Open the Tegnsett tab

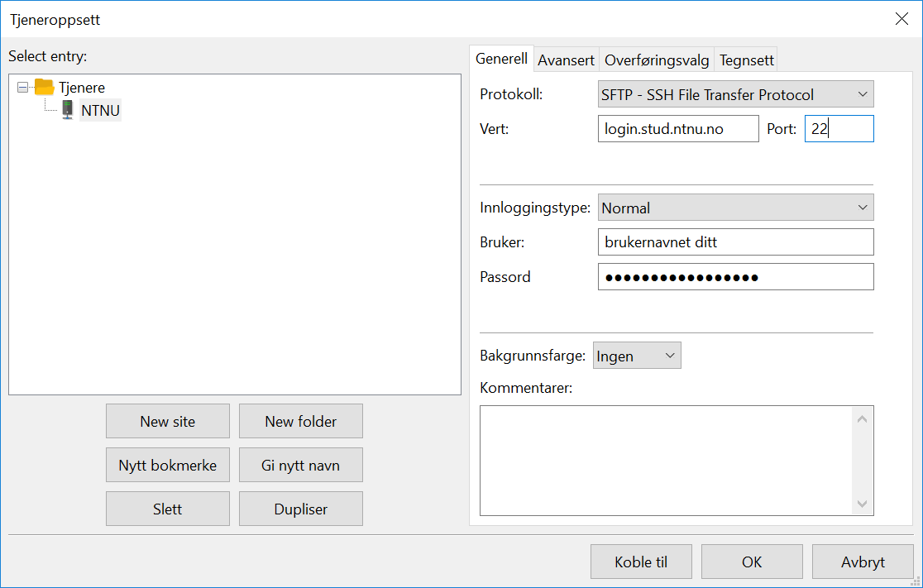746,60
